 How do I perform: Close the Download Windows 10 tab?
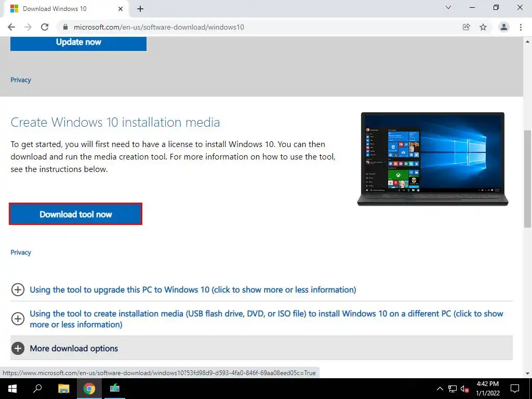(x=121, y=9)
